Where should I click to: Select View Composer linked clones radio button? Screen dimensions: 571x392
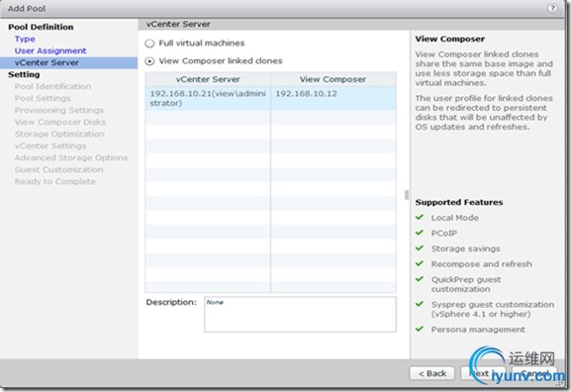(149, 61)
